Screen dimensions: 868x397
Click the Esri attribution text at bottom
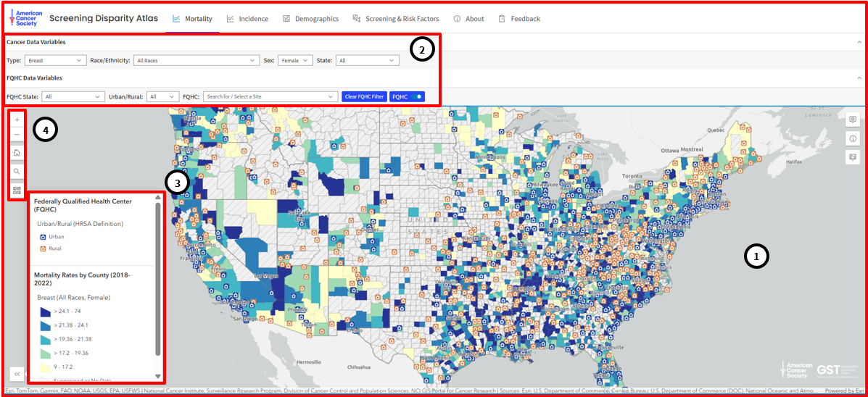(413, 390)
